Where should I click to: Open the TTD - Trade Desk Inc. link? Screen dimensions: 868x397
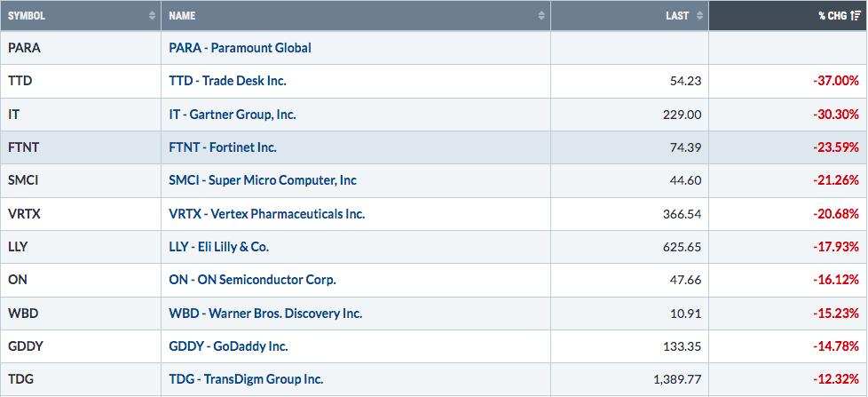click(227, 81)
